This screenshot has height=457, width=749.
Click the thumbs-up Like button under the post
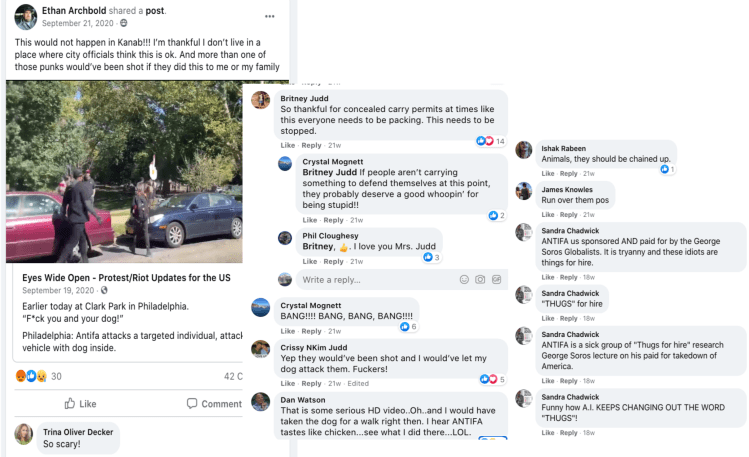coord(80,404)
